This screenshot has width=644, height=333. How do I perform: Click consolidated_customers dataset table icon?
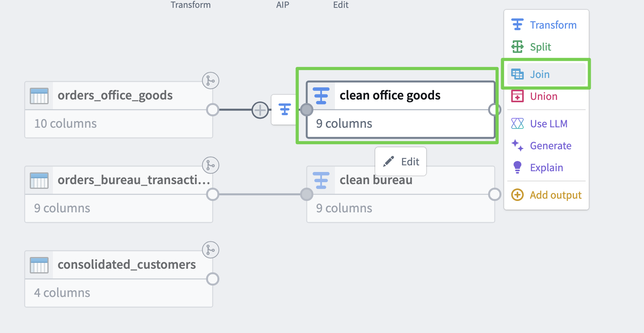pyautogui.click(x=39, y=265)
